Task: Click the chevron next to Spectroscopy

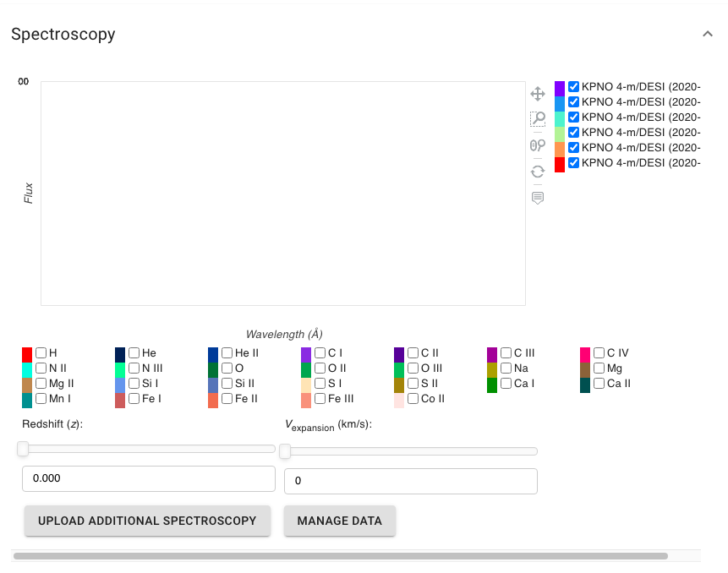Action: [x=708, y=35]
